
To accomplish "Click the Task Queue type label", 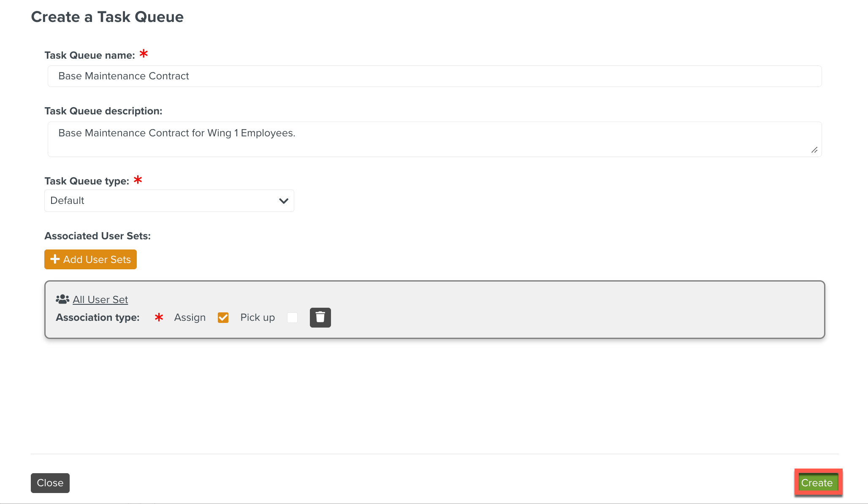I will pyautogui.click(x=87, y=181).
